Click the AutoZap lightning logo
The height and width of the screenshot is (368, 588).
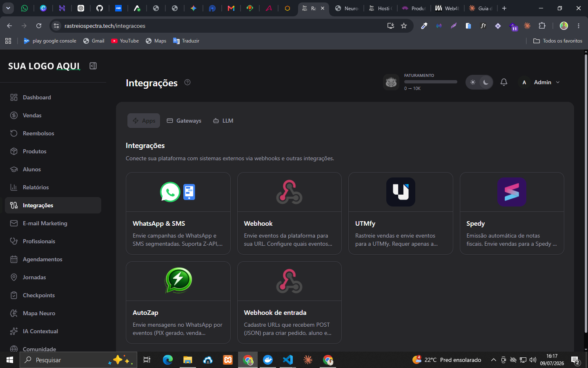click(178, 280)
